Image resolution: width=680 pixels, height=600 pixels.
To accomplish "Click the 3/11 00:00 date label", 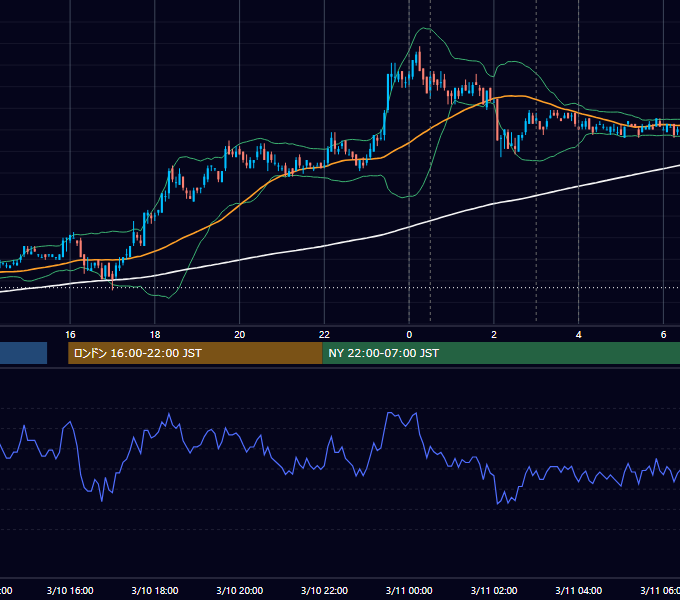I will 409,590.
